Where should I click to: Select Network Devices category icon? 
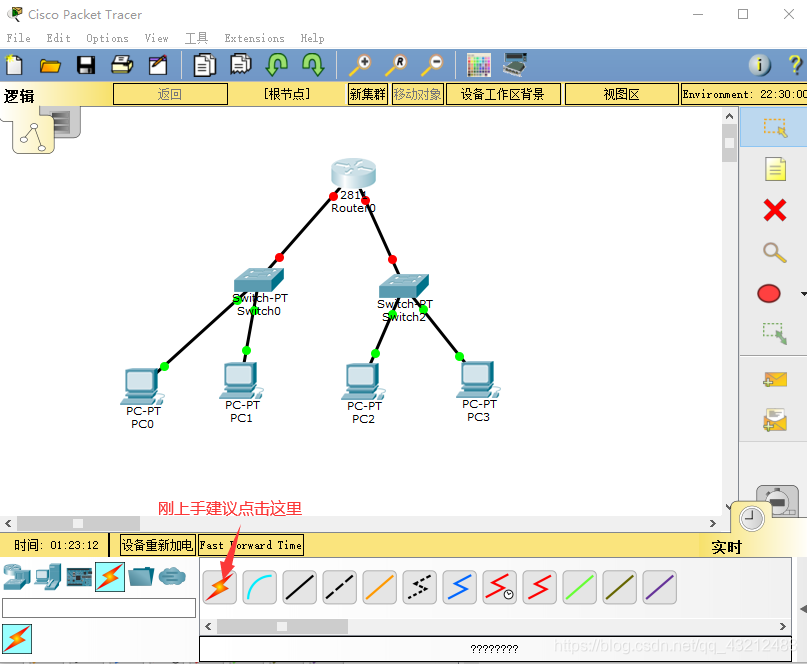click(x=16, y=576)
